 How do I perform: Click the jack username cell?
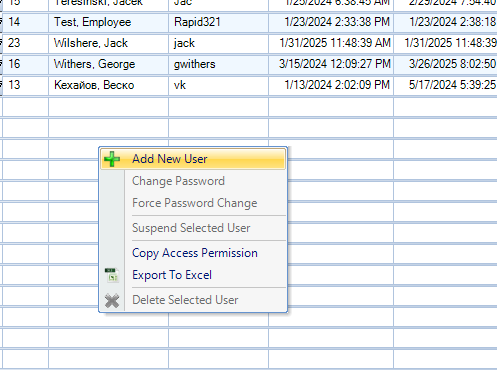218,43
